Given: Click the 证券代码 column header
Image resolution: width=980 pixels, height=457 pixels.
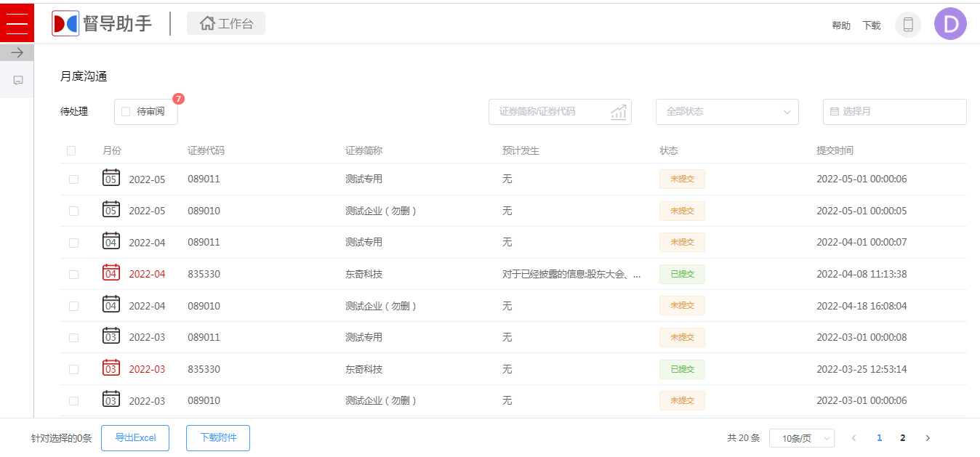Looking at the screenshot, I should 206,150.
